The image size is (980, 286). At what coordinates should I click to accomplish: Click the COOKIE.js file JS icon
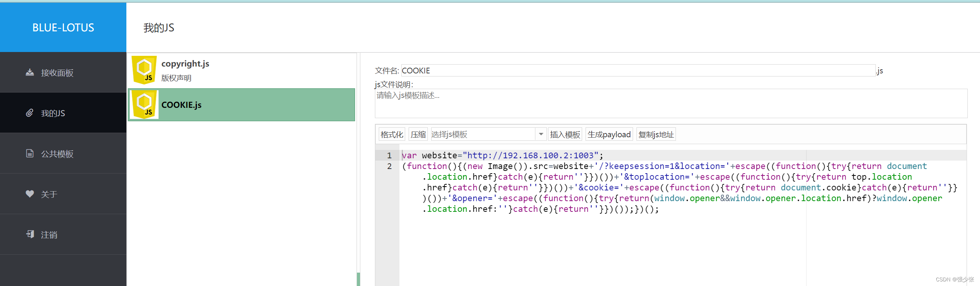coord(144,104)
